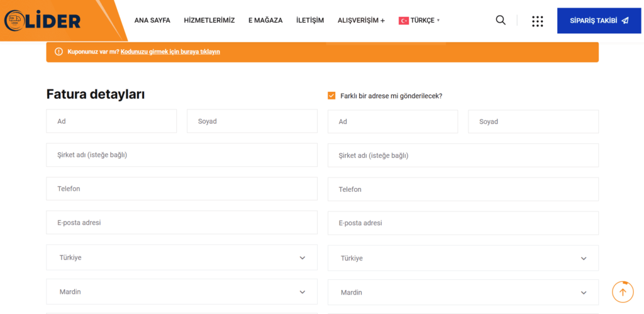Click the paper plane icon on Sipariş Takibi
This screenshot has width=644, height=314.
click(625, 21)
